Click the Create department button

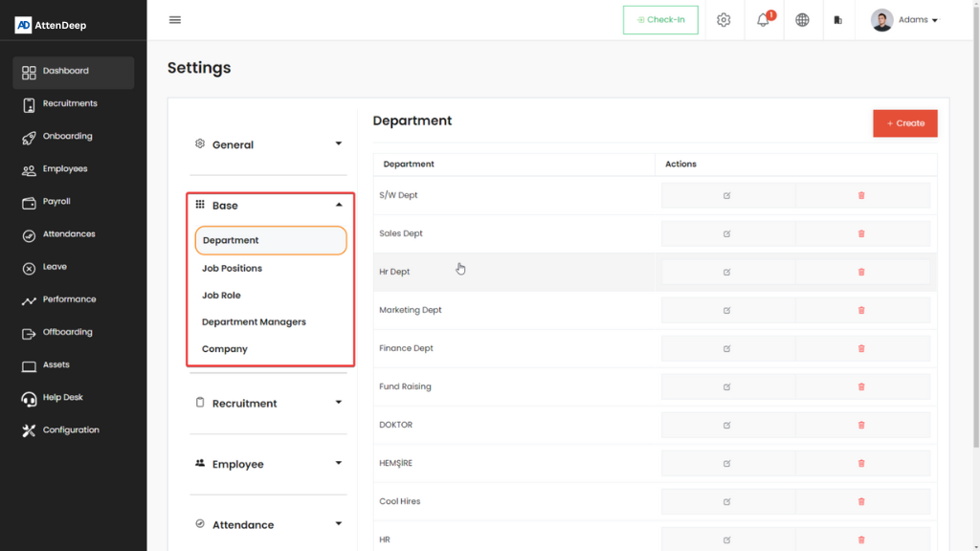(904, 123)
